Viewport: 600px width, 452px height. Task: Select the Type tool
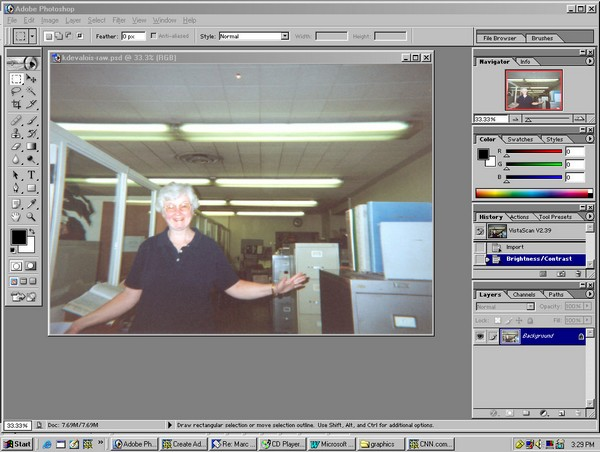click(x=31, y=175)
